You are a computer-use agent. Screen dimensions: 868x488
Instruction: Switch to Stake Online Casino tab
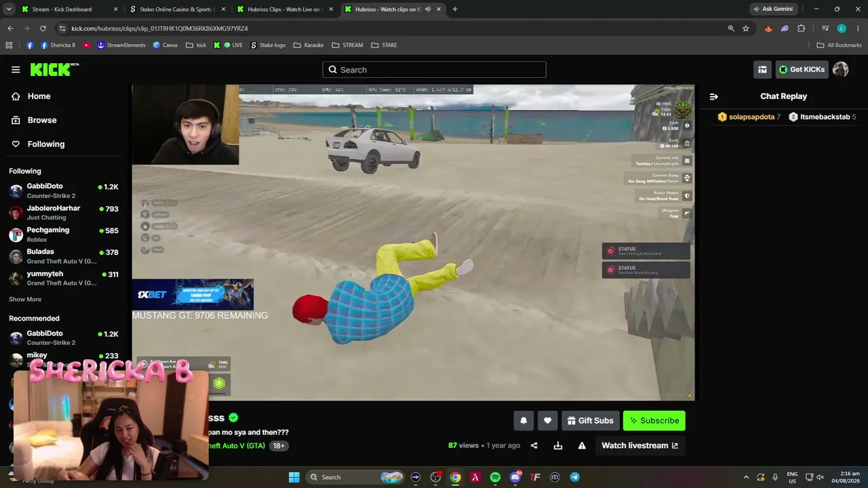(x=176, y=9)
